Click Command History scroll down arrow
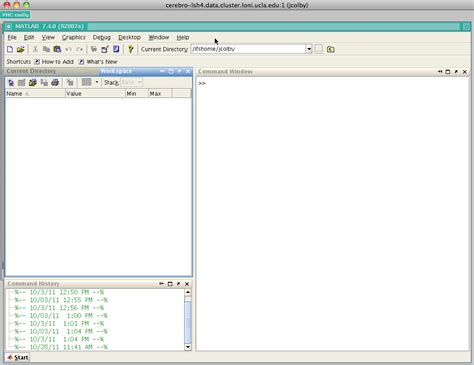Screen dimensions: 474x365 [188, 347]
